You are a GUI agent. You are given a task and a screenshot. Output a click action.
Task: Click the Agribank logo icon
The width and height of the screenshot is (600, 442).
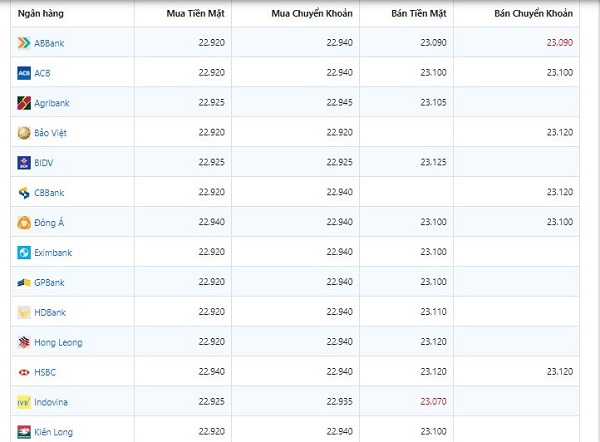[x=24, y=103]
